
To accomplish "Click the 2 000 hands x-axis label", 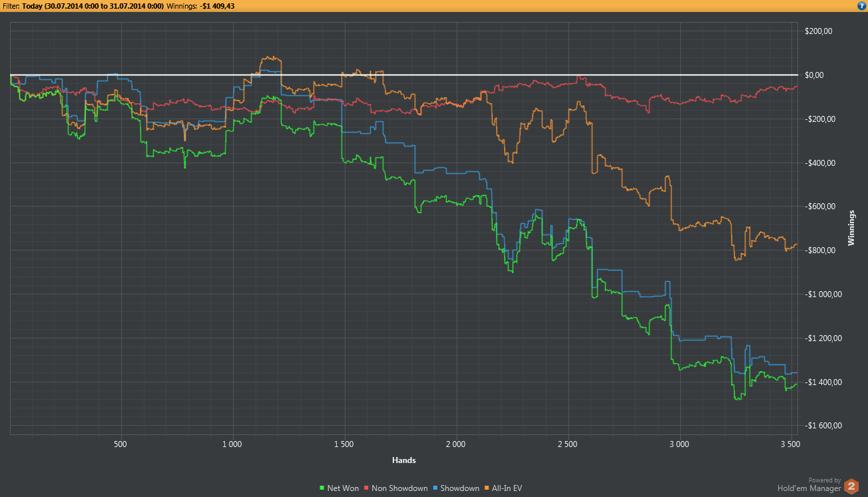I will 456,443.
